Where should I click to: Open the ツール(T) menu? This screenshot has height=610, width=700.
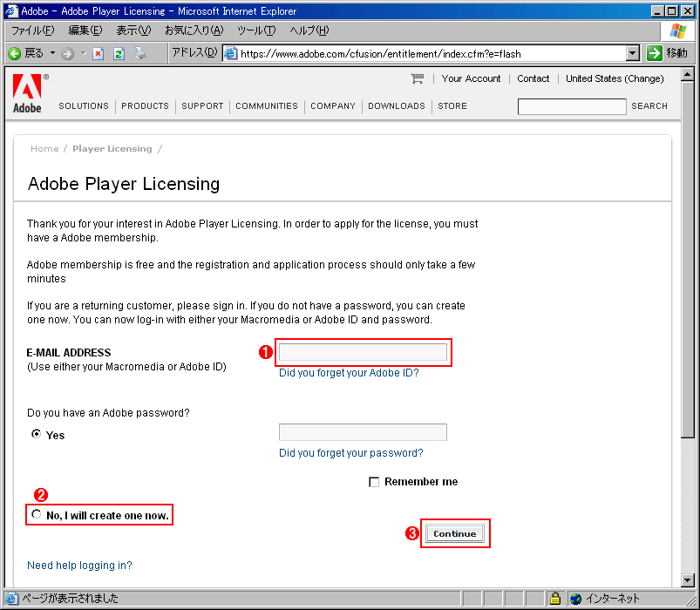point(256,30)
